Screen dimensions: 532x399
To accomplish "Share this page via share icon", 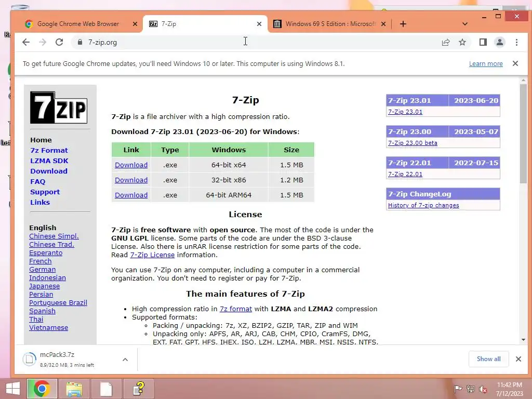I will click(445, 42).
